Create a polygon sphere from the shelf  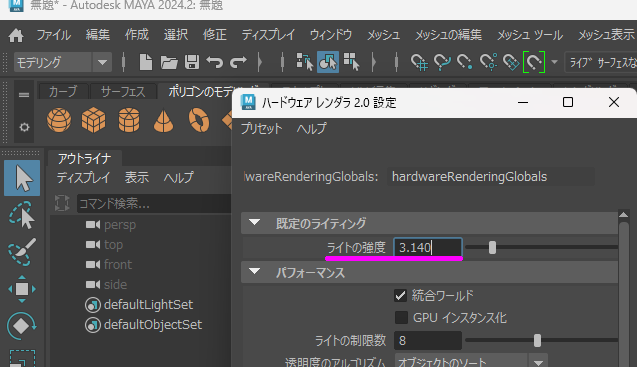tap(59, 120)
